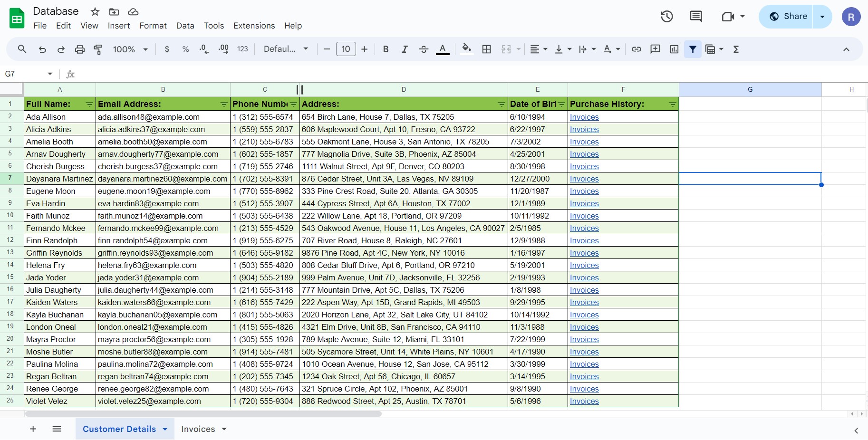Choose a cell fill color
868x440 pixels.
pyautogui.click(x=467, y=49)
